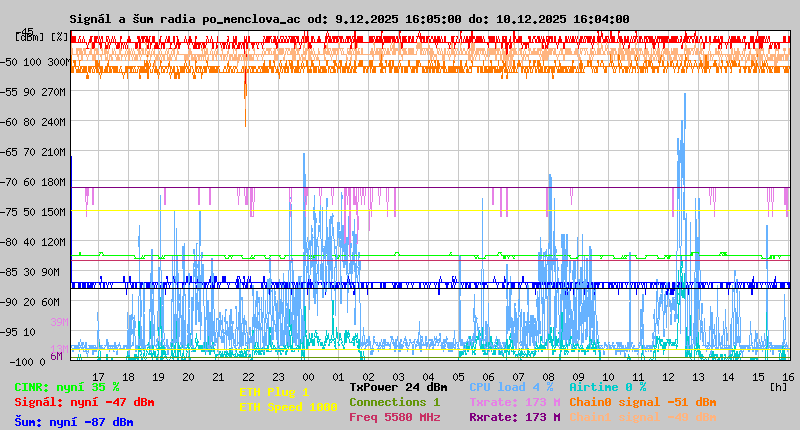
Task: Click the yellow ETH Plug 1 legend label
Action: point(274,392)
